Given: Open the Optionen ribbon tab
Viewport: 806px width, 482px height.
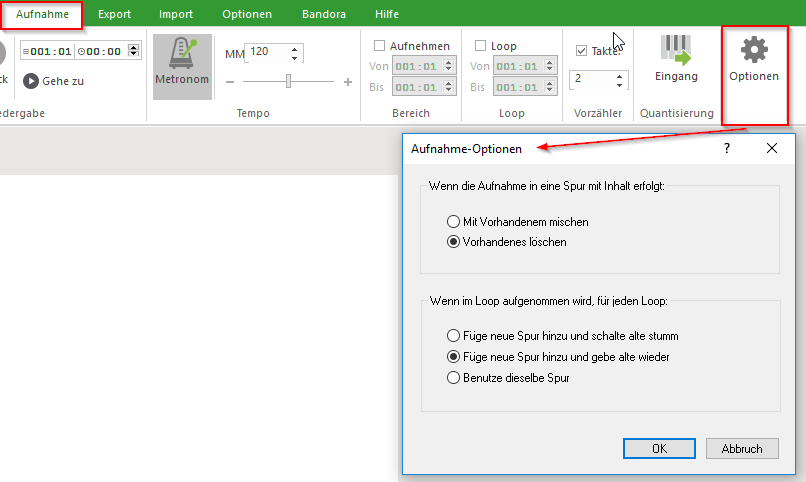Looking at the screenshot, I should 247,14.
